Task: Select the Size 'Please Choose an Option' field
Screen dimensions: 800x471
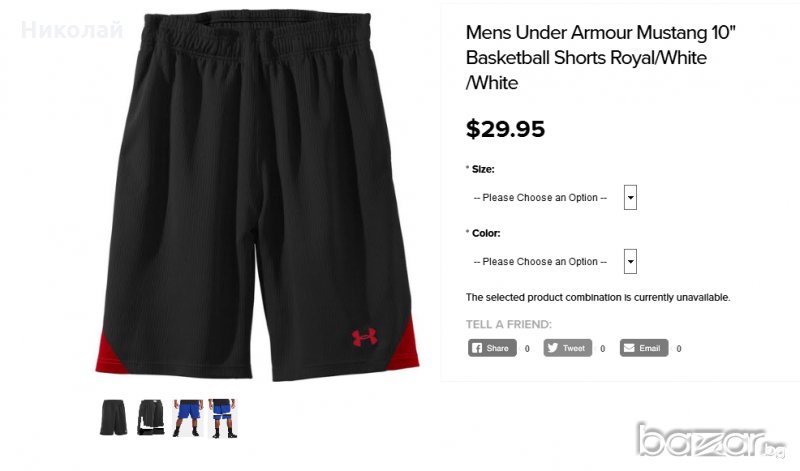Action: click(x=552, y=197)
